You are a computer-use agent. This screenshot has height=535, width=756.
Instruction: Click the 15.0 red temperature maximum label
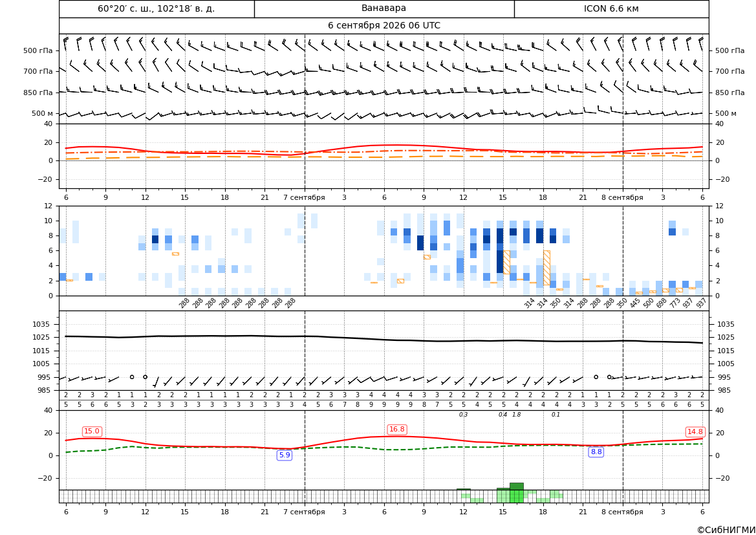[92, 431]
